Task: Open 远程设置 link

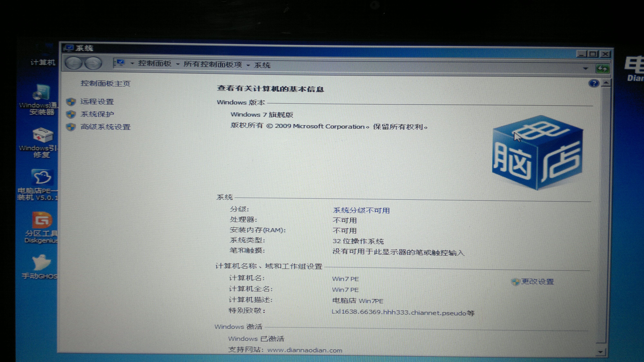Action: (97, 102)
